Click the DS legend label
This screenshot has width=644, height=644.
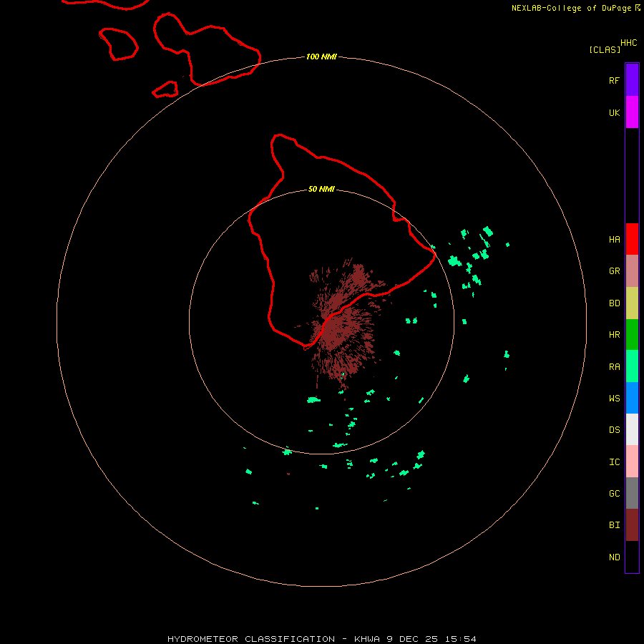coord(614,429)
